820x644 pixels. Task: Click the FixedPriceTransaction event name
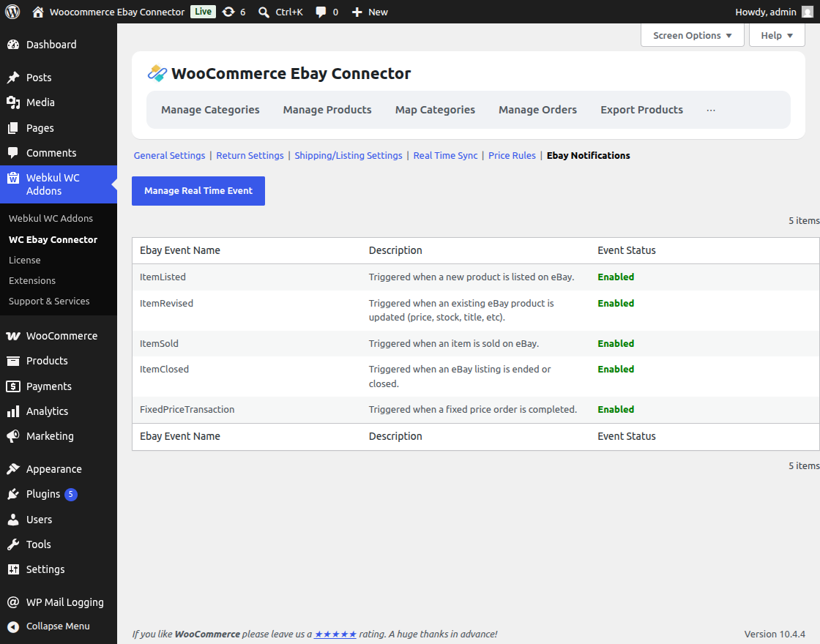click(187, 409)
